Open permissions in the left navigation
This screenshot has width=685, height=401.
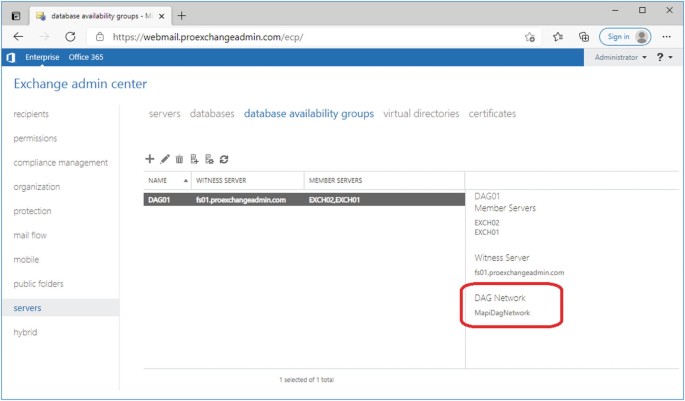tap(35, 138)
